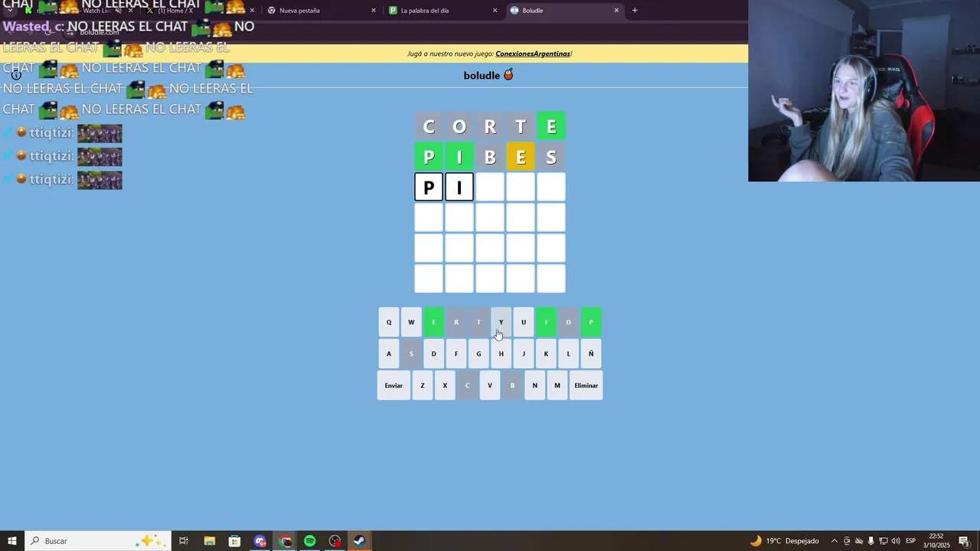Screen dimensions: 980x551
Task: Open the notification center icon
Action: [x=964, y=541]
